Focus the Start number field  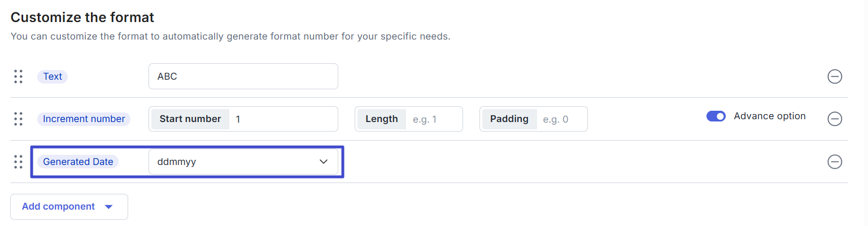(282, 119)
